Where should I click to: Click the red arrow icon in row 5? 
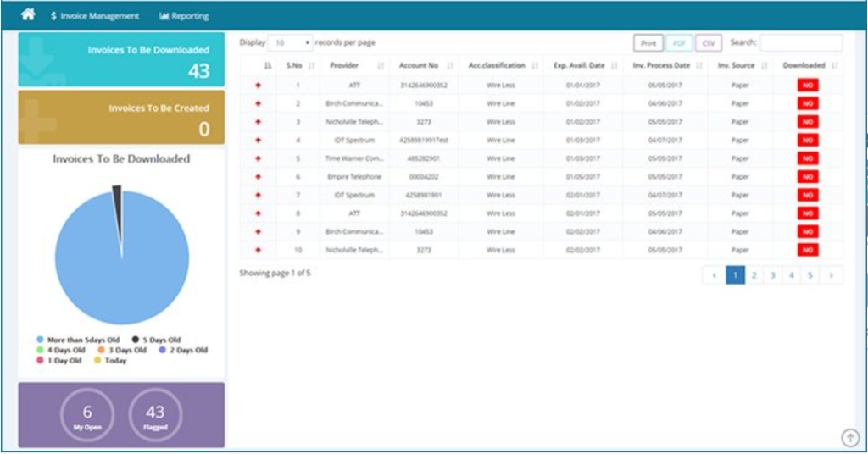point(258,158)
